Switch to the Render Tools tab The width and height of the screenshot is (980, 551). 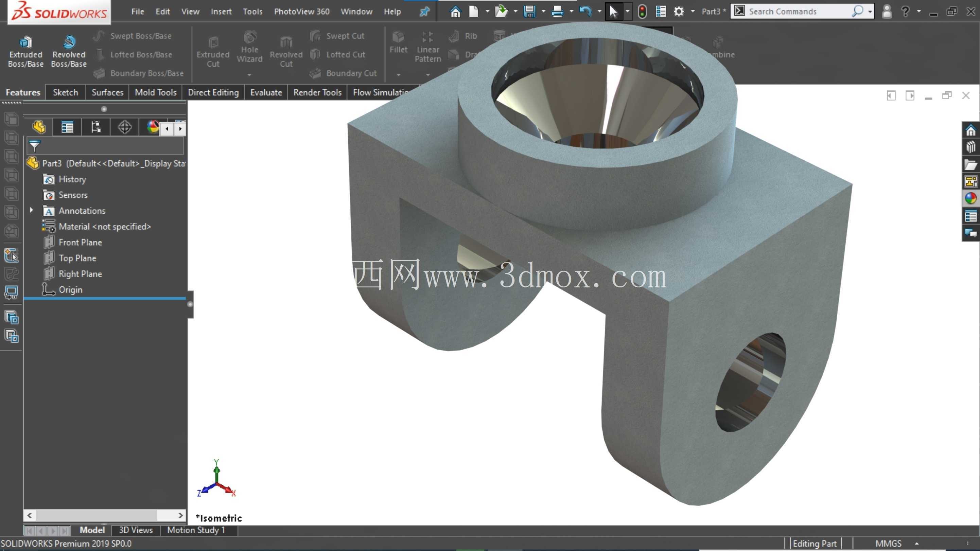[x=317, y=92]
